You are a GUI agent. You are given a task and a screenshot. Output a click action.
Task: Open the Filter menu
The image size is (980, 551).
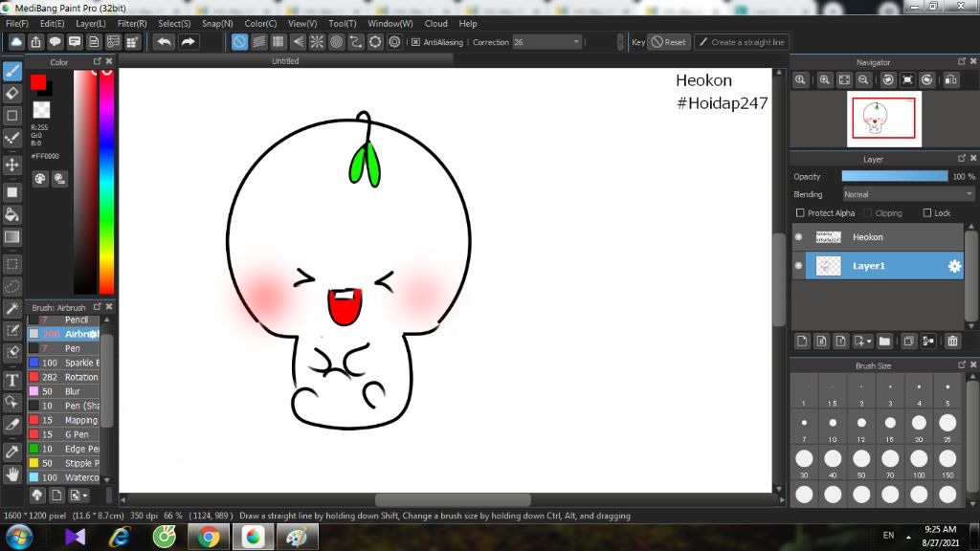pyautogui.click(x=132, y=24)
